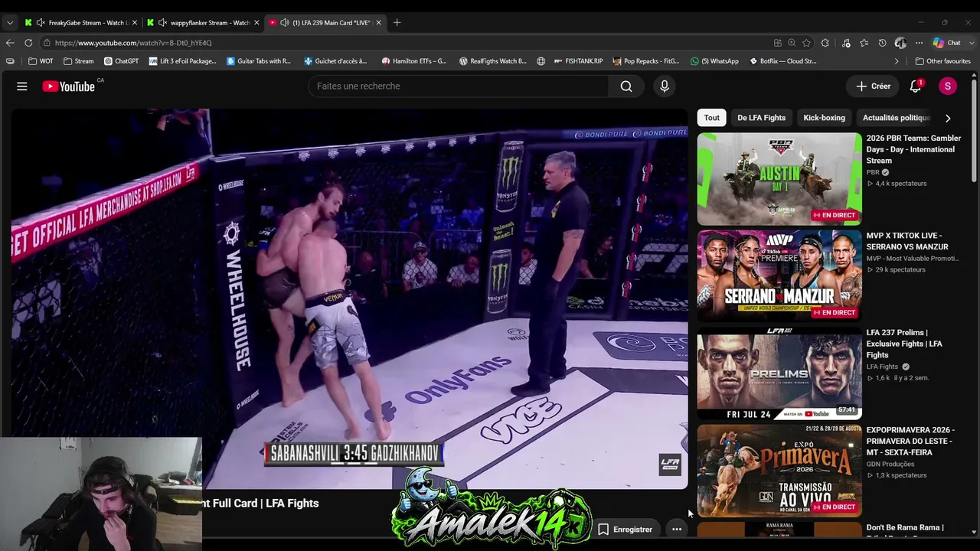The image size is (980, 551).
Task: Open the Lift 3 eFoil Package bookmark
Action: pos(183,61)
